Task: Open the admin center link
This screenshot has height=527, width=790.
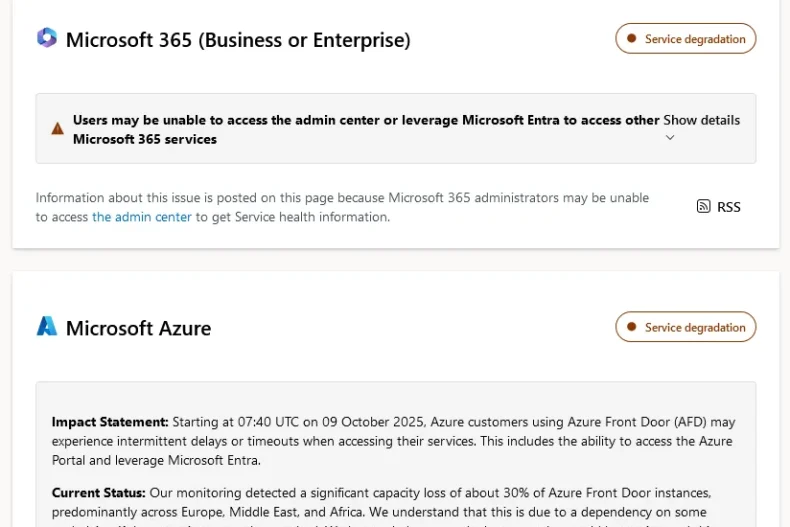Action: (x=142, y=217)
